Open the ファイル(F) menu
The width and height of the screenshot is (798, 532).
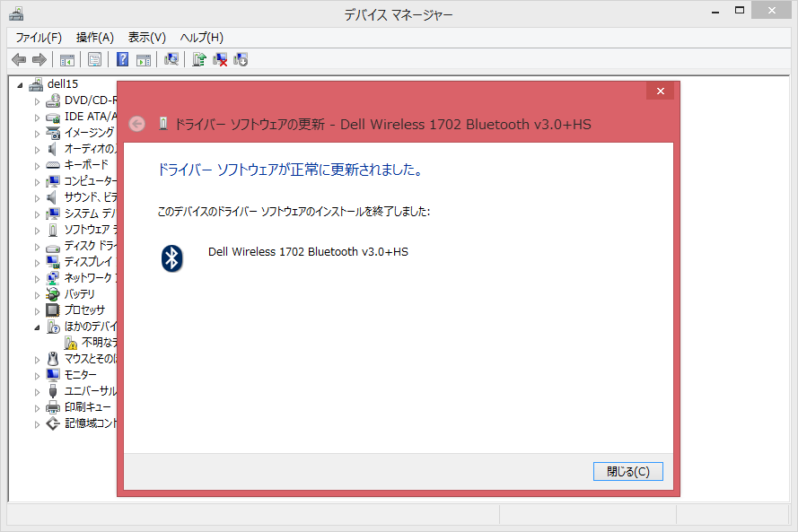coord(39,38)
